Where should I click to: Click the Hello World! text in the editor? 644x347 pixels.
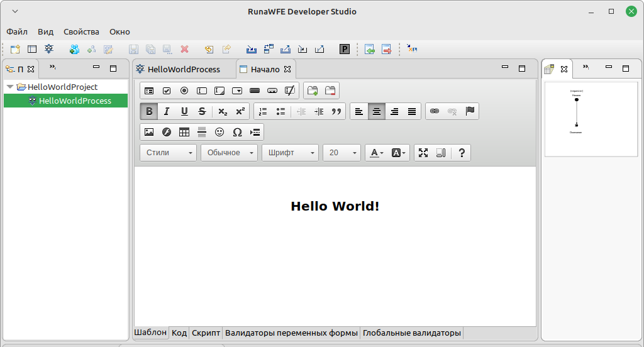coord(335,206)
